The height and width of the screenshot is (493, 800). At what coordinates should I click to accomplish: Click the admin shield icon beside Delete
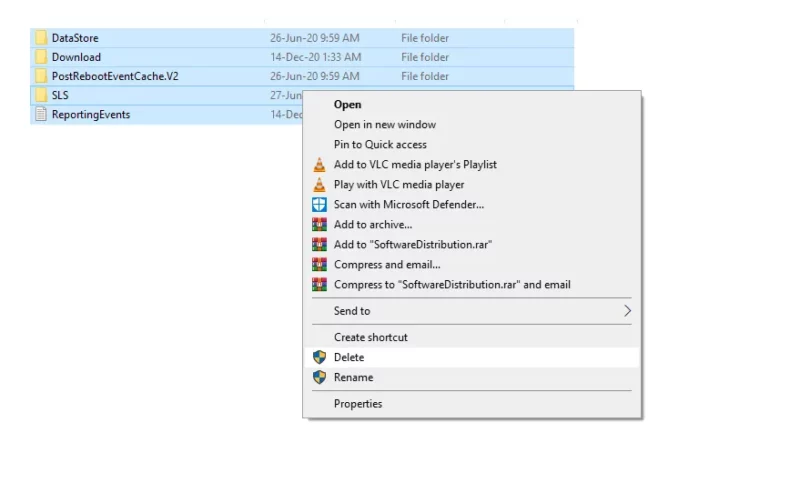click(319, 357)
